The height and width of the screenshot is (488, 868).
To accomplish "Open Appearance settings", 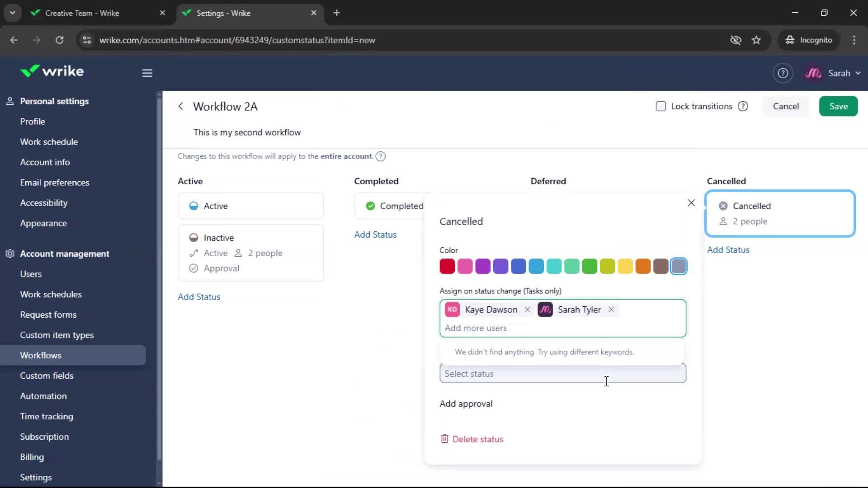I will pos(43,223).
